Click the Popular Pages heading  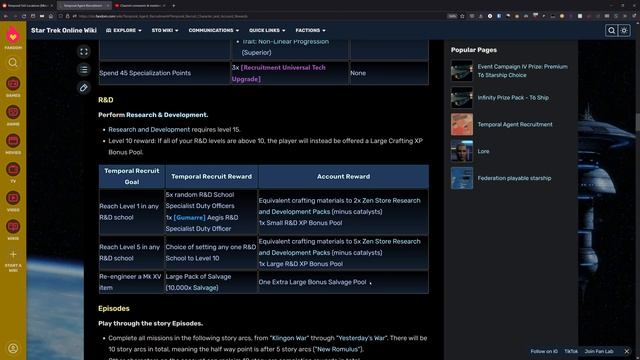pyautogui.click(x=474, y=50)
